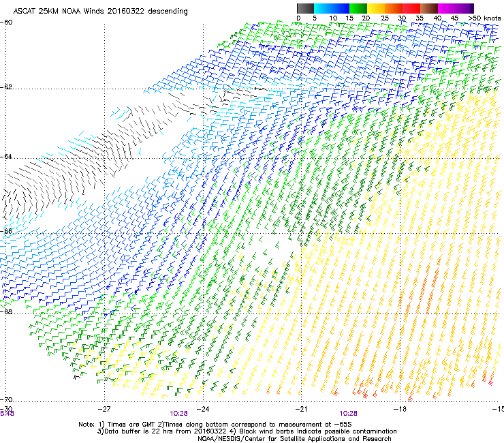Select the yellow 20-25 knots legend segment
Viewport: 504px width, 443px height.
click(x=376, y=8)
